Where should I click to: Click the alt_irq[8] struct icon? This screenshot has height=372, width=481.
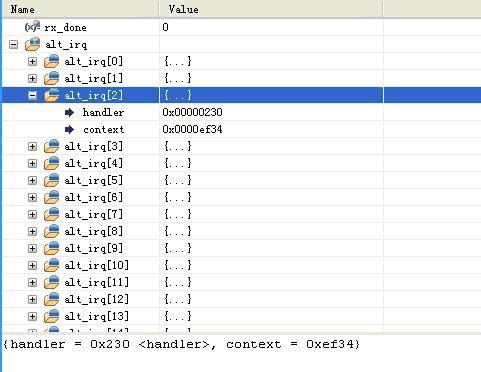[x=51, y=231]
